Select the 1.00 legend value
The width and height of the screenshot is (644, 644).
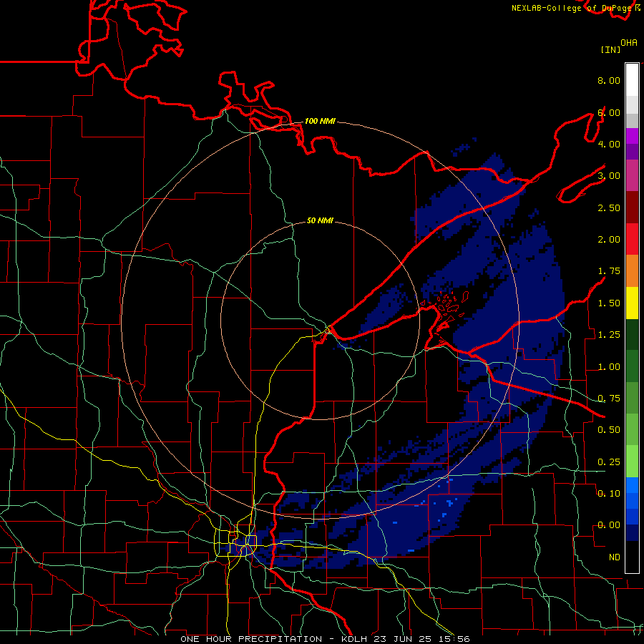click(x=609, y=367)
